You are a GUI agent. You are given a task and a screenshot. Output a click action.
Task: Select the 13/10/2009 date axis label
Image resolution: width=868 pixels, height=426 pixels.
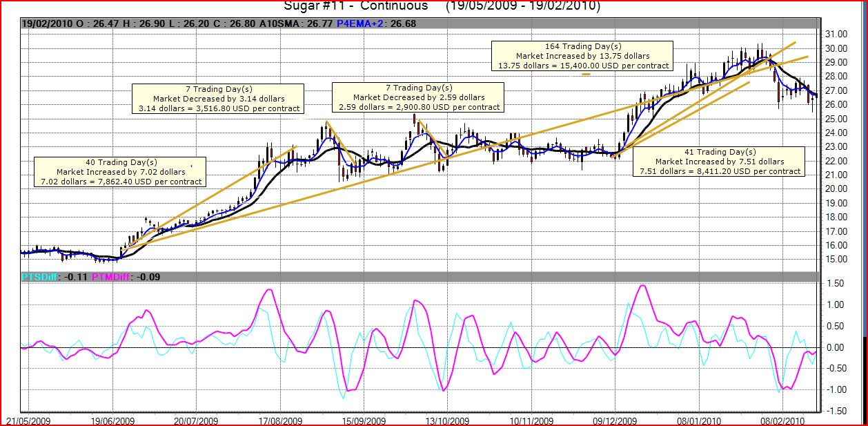coord(447,420)
